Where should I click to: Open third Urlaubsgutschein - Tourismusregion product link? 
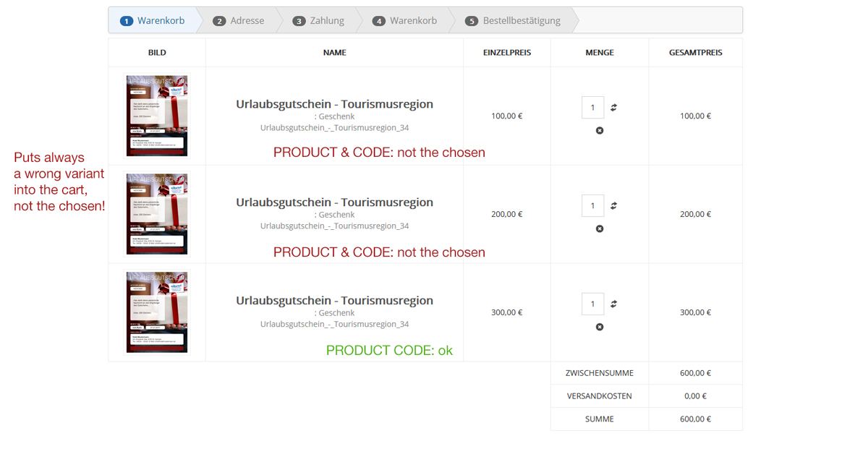pyautogui.click(x=334, y=301)
